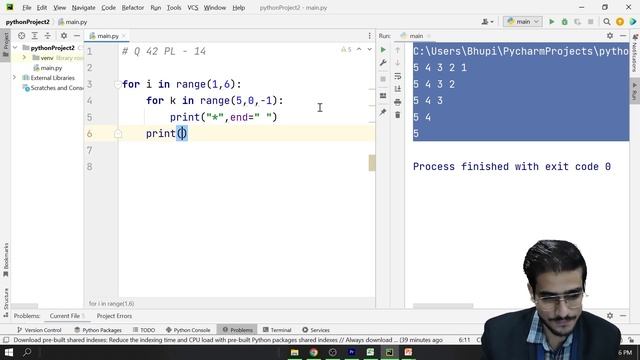Screen dimensions: 640x360
Task: Open the Tools menu
Action: [x=174, y=7]
